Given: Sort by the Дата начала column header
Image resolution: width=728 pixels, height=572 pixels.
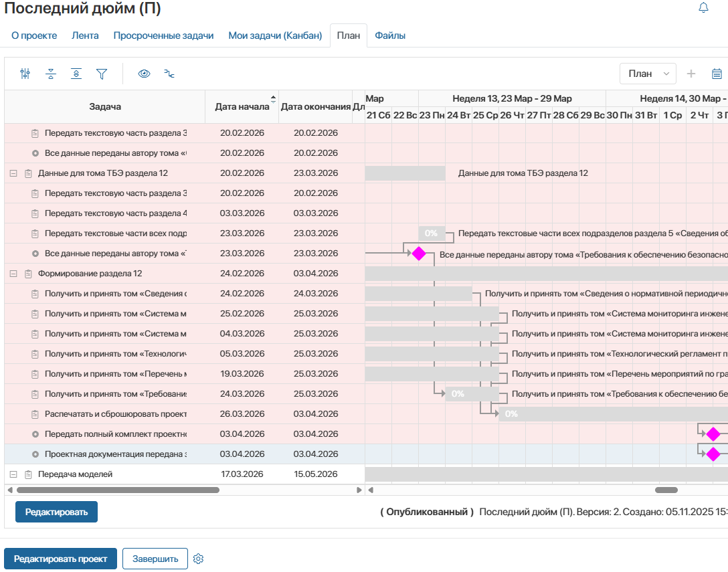Looking at the screenshot, I should (242, 107).
